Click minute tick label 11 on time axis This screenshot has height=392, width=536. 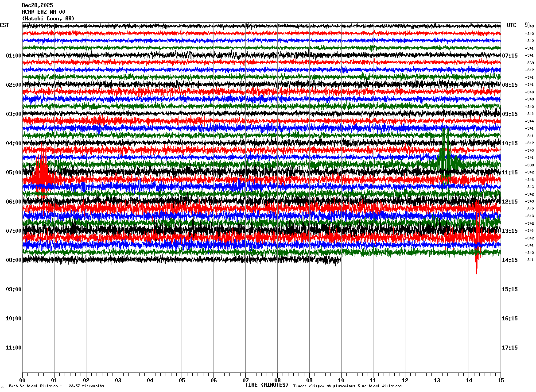pyautogui.click(x=373, y=380)
